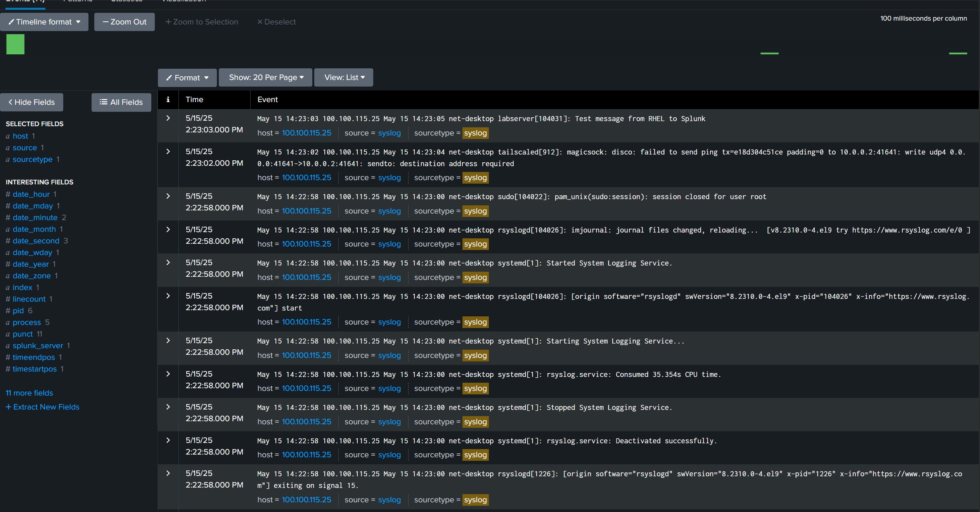The width and height of the screenshot is (980, 512).
Task: Click the Hide Fields button
Action: pos(32,102)
